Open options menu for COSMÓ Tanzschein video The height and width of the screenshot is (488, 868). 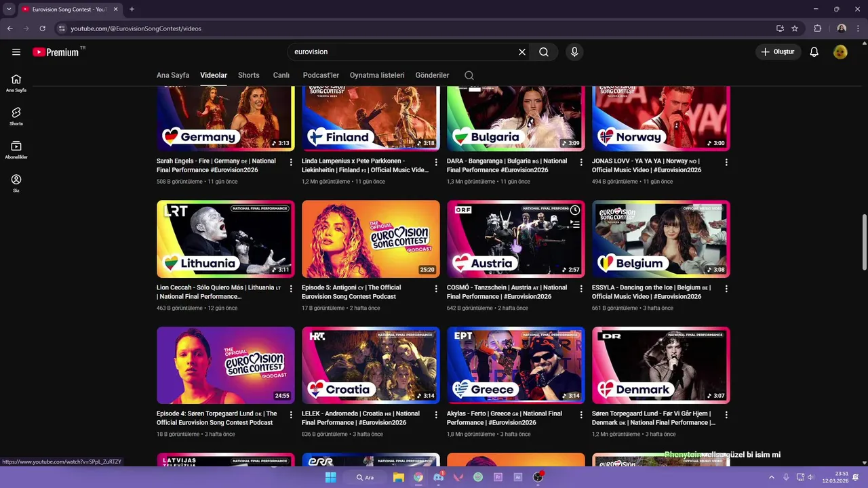point(581,289)
